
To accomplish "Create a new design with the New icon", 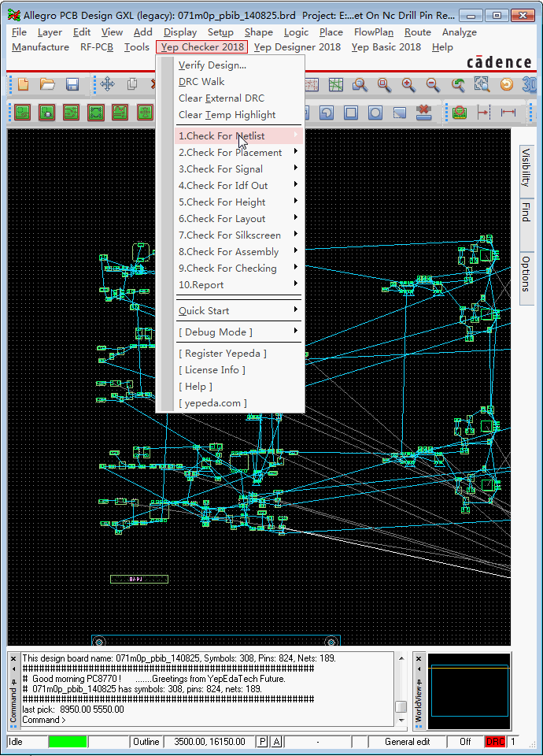I will [x=23, y=84].
